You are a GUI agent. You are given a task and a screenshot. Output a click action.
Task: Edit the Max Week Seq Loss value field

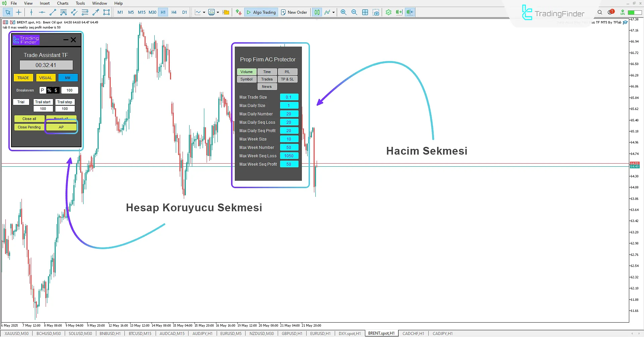click(289, 156)
